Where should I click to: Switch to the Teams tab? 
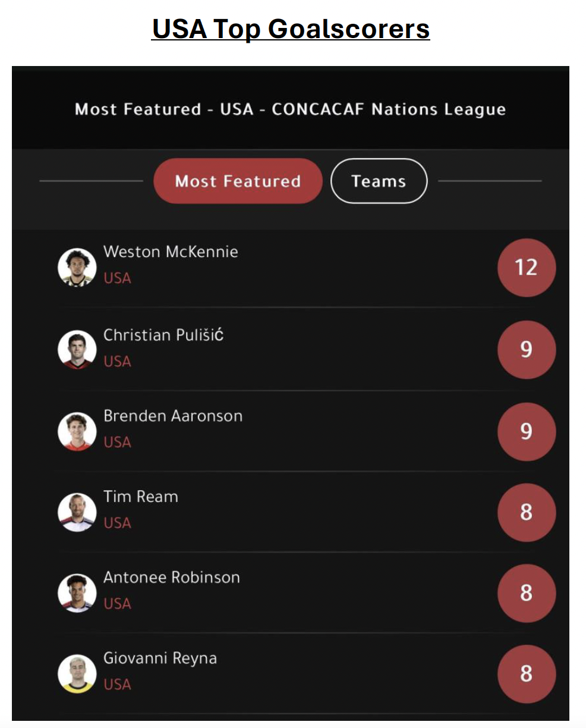379,181
